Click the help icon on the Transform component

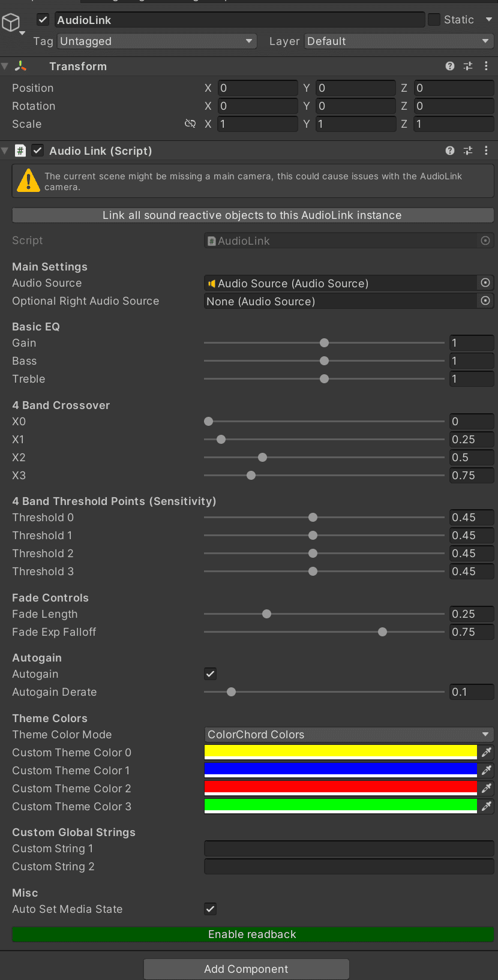tap(449, 66)
